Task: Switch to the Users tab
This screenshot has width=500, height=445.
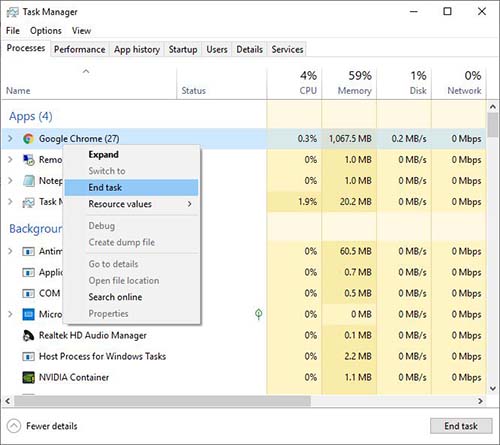Action: 217,49
